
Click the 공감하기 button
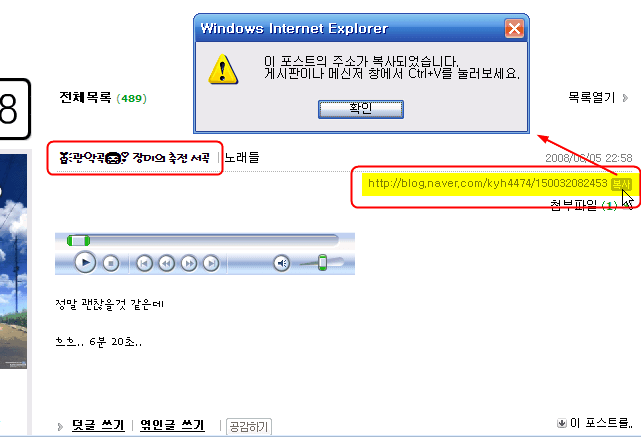[x=249, y=427]
